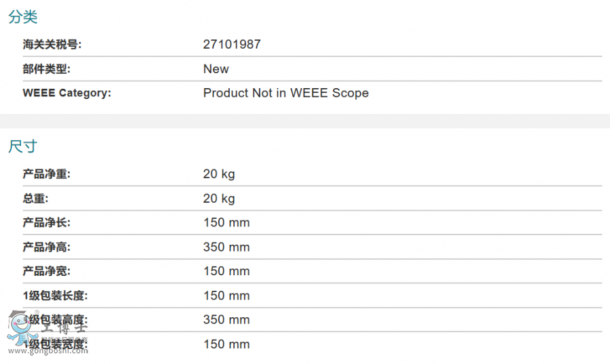The image size is (610, 364).
Task: Select the 350 mm value for 产品净高
Action: pyautogui.click(x=226, y=247)
